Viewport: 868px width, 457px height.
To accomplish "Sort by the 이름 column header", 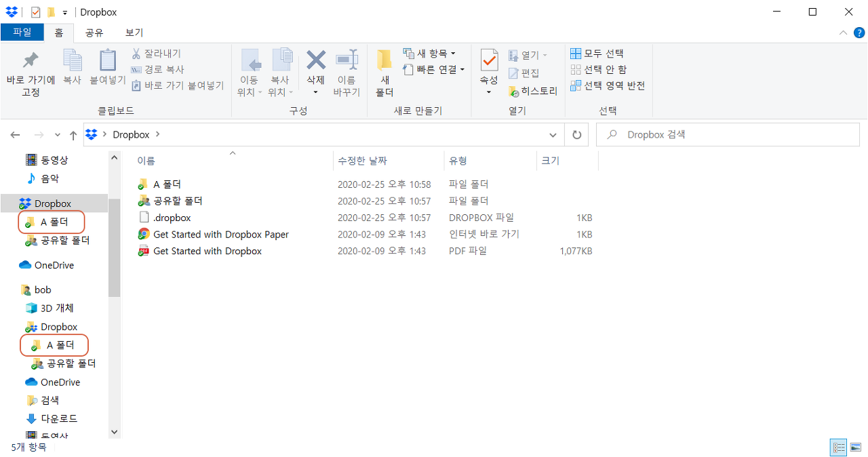I will [232, 161].
